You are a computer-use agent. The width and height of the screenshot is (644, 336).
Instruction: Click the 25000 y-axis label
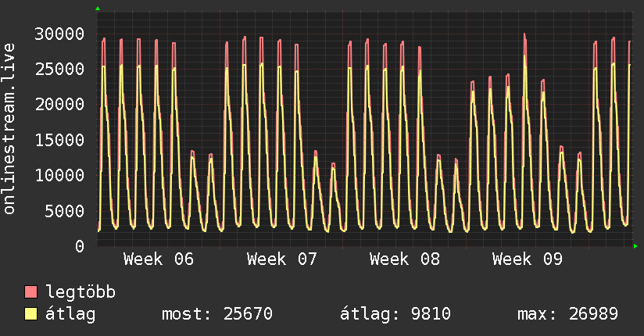point(59,70)
